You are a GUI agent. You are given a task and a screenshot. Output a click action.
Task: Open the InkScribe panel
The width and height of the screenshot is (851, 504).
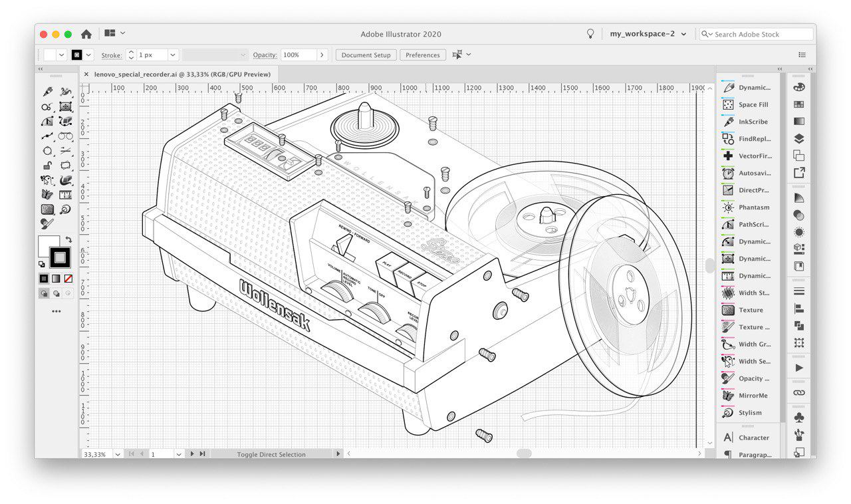point(745,122)
